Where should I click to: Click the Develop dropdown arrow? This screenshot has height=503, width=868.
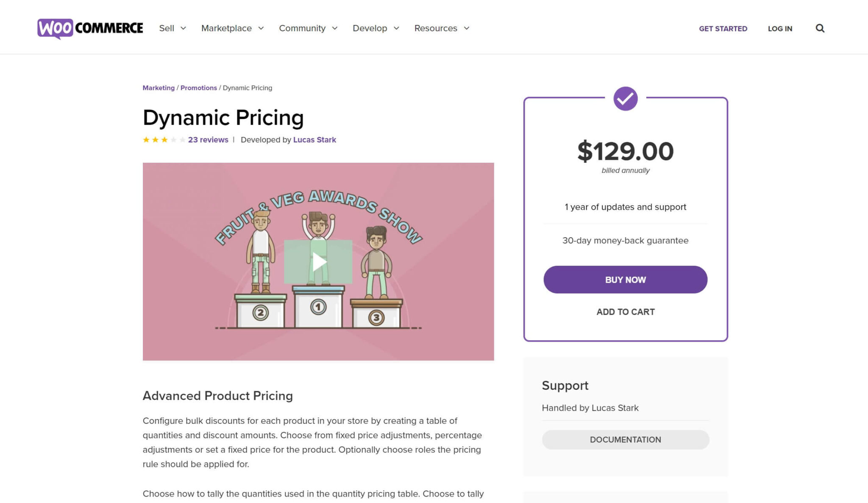coord(395,28)
